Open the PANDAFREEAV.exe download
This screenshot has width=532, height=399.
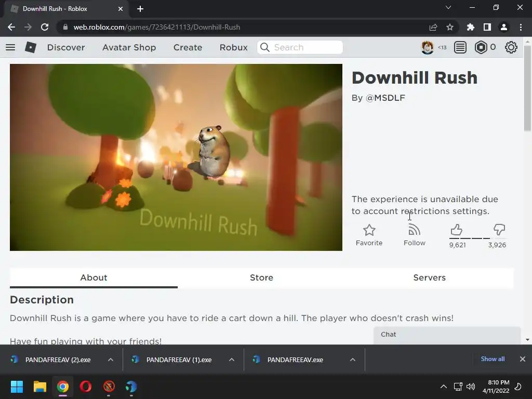pyautogui.click(x=295, y=360)
